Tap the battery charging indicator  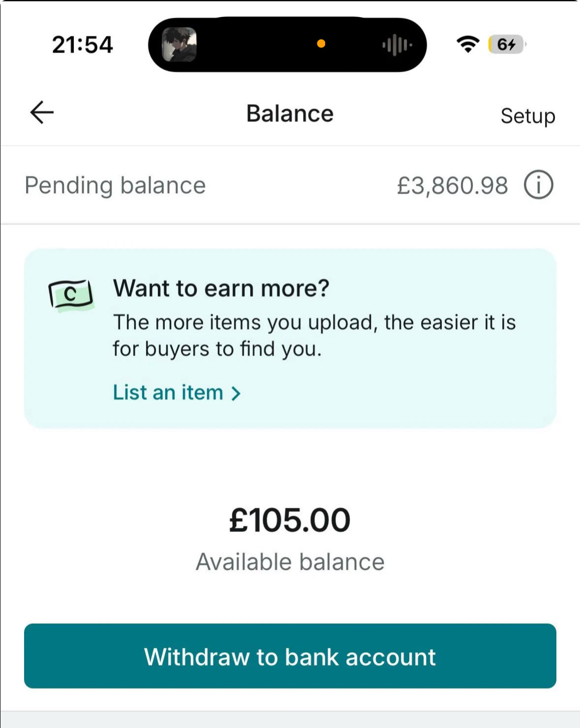click(x=506, y=44)
